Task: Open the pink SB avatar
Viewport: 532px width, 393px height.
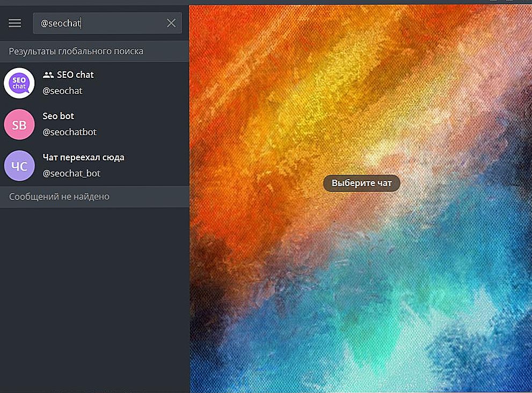Action: 19,124
